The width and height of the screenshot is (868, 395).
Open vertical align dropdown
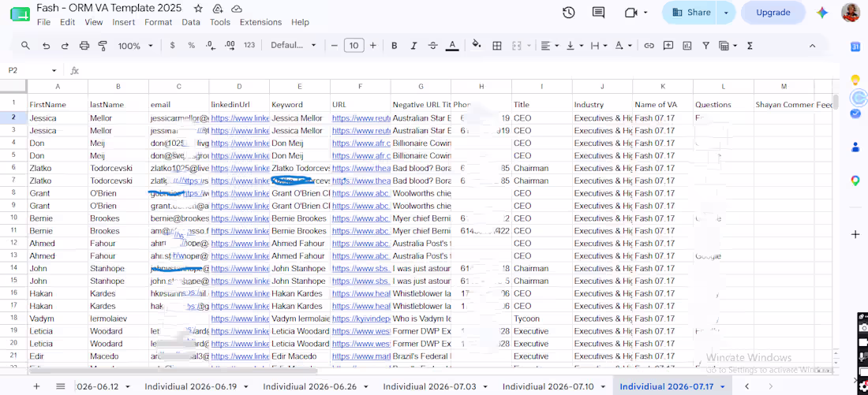pyautogui.click(x=574, y=46)
